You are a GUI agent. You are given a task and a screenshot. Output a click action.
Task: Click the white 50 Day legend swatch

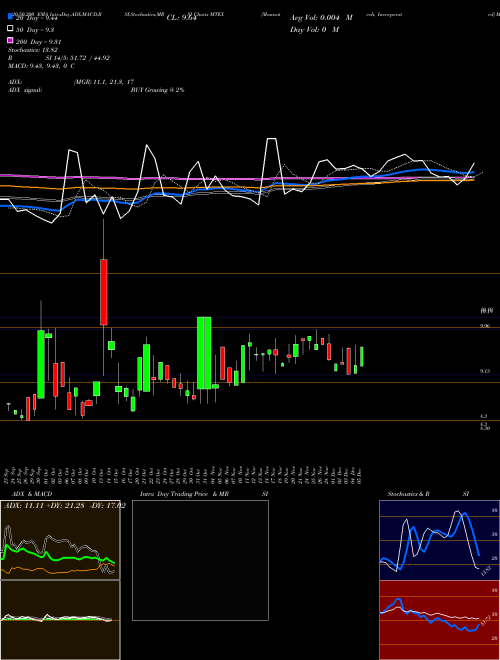click(x=11, y=29)
